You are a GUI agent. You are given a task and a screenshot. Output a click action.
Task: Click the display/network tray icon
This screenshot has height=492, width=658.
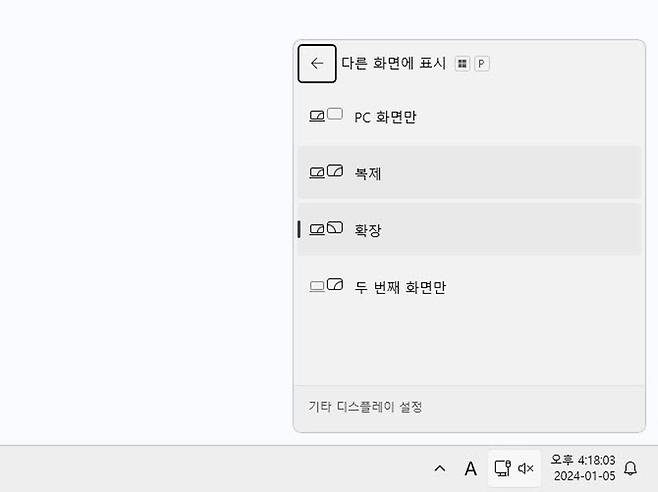(x=502, y=468)
